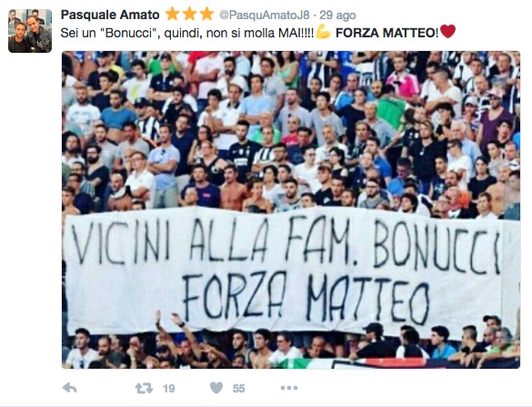Open the @PasquAmatoJ8 handle link
Image resolution: width=532 pixels, height=407 pixels.
point(265,15)
